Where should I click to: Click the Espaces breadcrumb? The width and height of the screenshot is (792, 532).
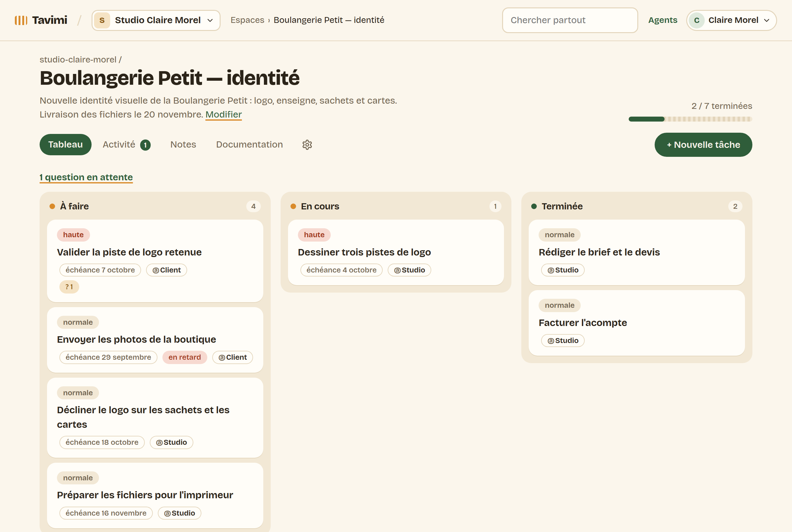coord(247,20)
